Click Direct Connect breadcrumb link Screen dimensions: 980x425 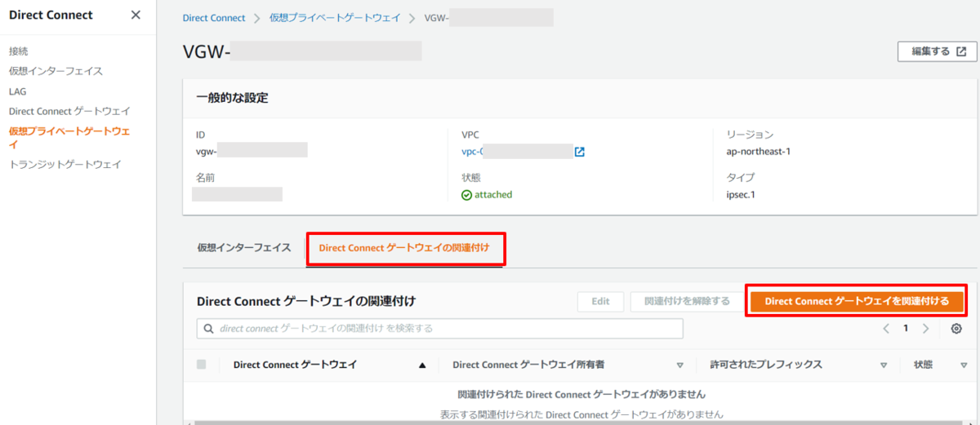[x=214, y=18]
